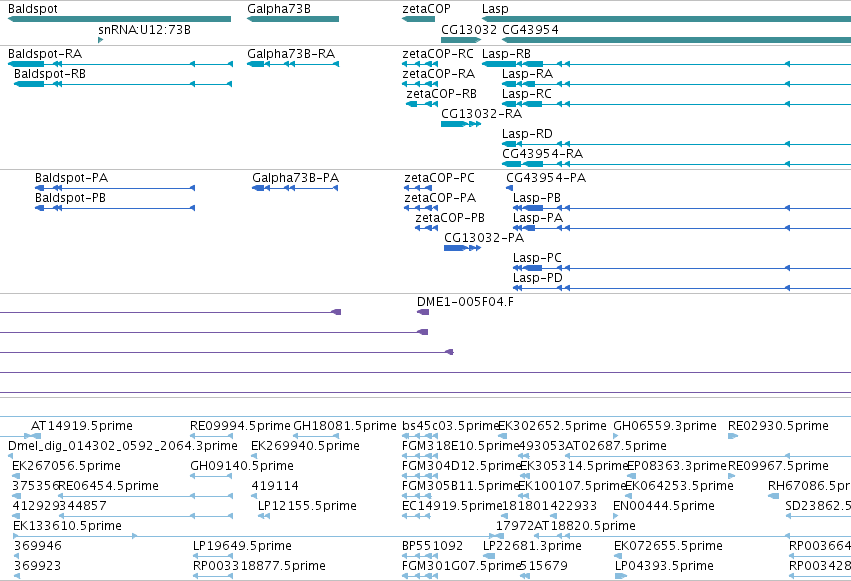This screenshot has height=581, width=851.
Task: Select the FGM318E10.5prime label
Action: pyautogui.click(x=461, y=446)
